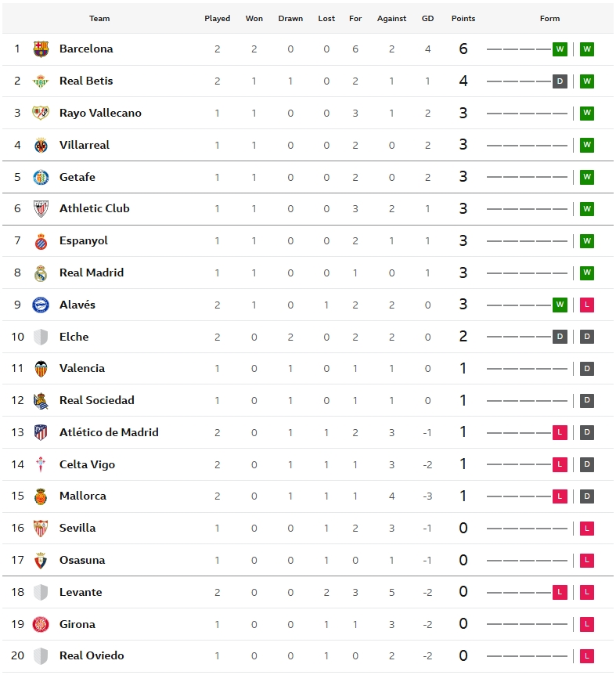616x675 pixels.
Task: Open the Rayo Vallecano team link
Action: point(100,113)
